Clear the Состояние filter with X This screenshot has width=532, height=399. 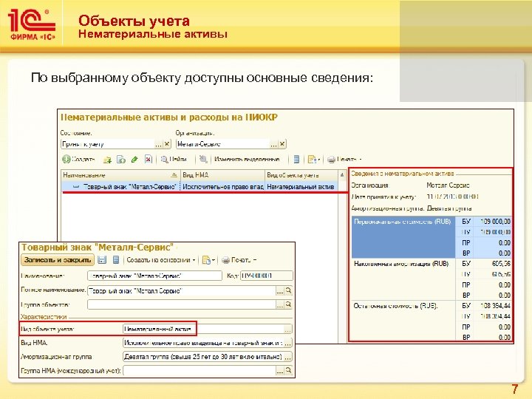click(x=167, y=144)
